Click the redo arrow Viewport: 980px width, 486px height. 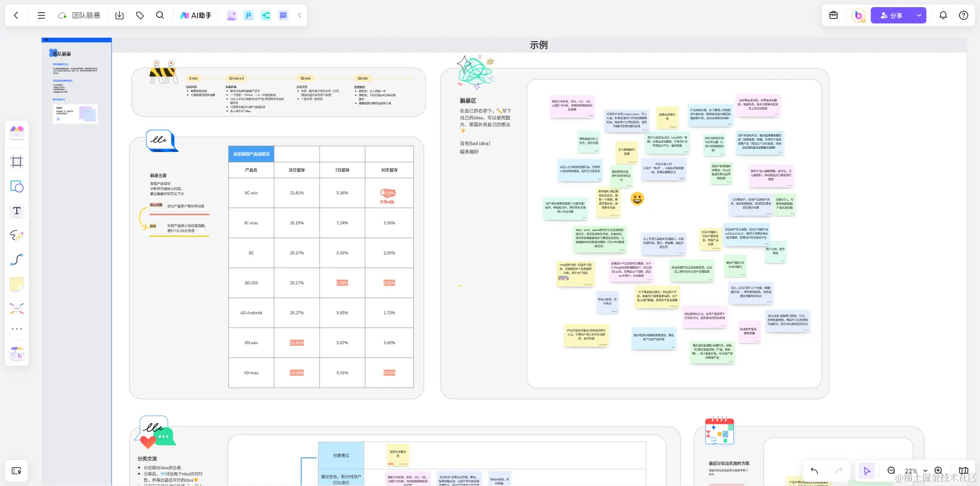click(x=839, y=471)
